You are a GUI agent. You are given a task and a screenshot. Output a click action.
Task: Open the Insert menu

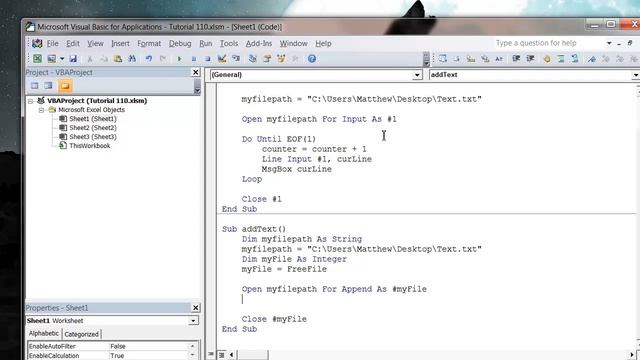120,43
